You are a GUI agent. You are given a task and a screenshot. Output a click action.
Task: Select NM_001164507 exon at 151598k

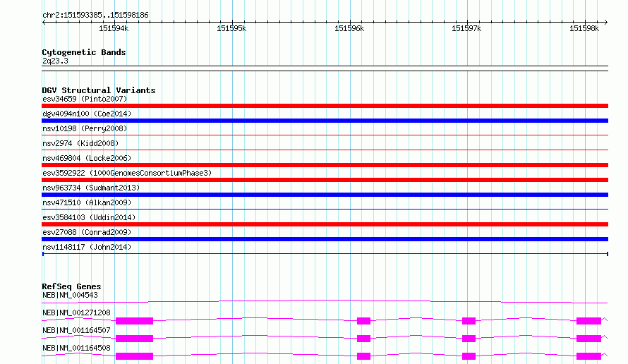(588, 339)
